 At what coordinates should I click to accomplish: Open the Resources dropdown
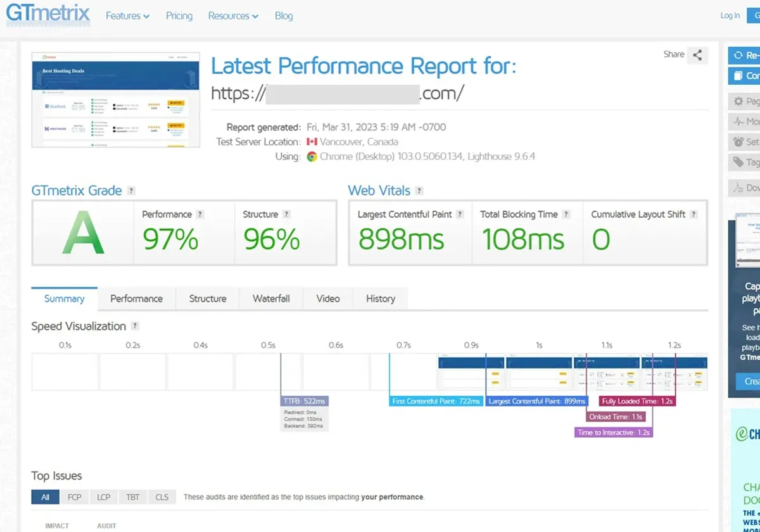click(x=233, y=16)
